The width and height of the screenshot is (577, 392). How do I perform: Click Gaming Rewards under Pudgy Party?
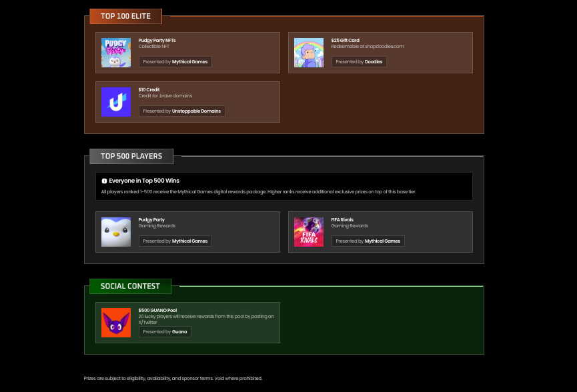coord(157,226)
